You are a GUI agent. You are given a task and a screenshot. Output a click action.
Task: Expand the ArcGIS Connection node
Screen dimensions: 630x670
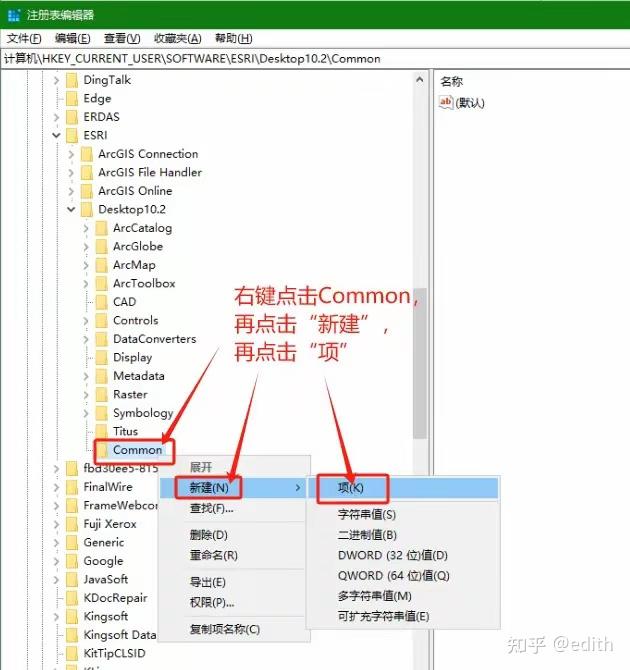71,154
